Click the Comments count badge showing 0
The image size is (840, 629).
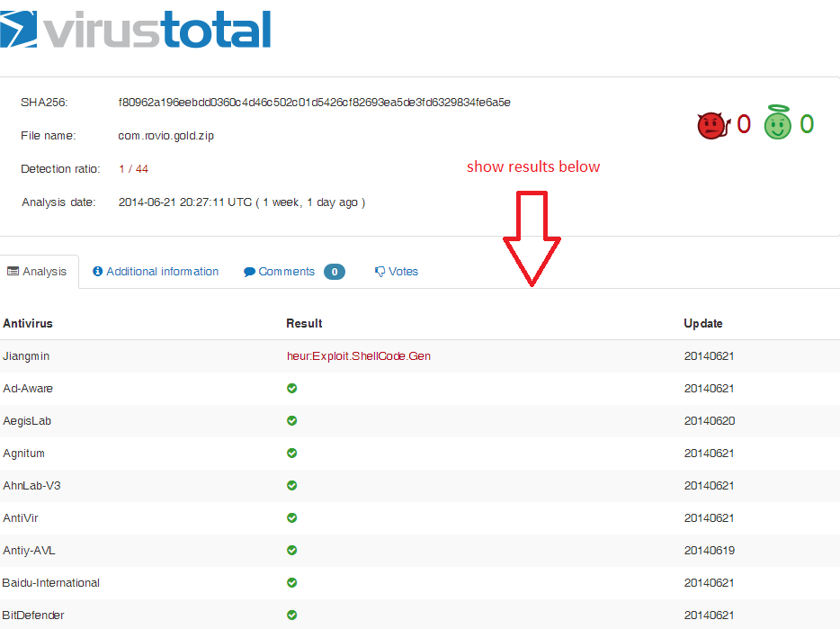(334, 271)
